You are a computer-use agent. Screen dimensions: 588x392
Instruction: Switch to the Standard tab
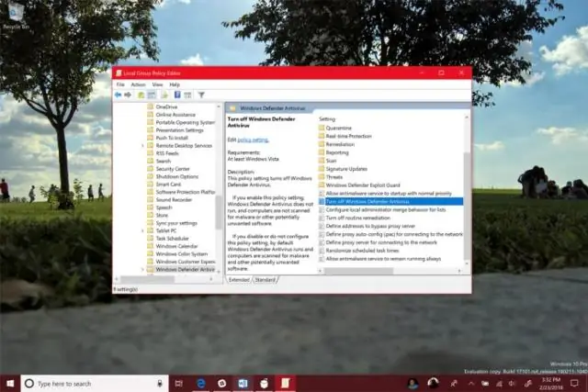point(265,280)
